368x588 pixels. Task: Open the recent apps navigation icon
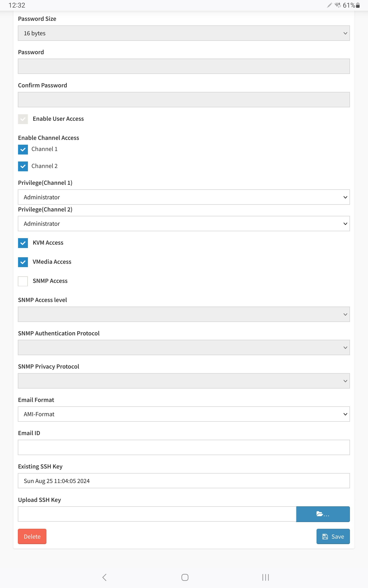point(265,577)
